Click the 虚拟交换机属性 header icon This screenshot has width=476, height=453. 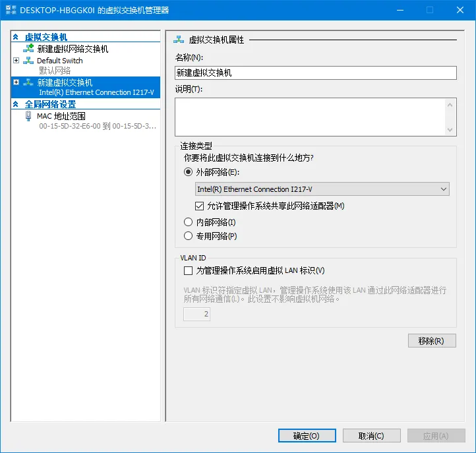[x=179, y=40]
